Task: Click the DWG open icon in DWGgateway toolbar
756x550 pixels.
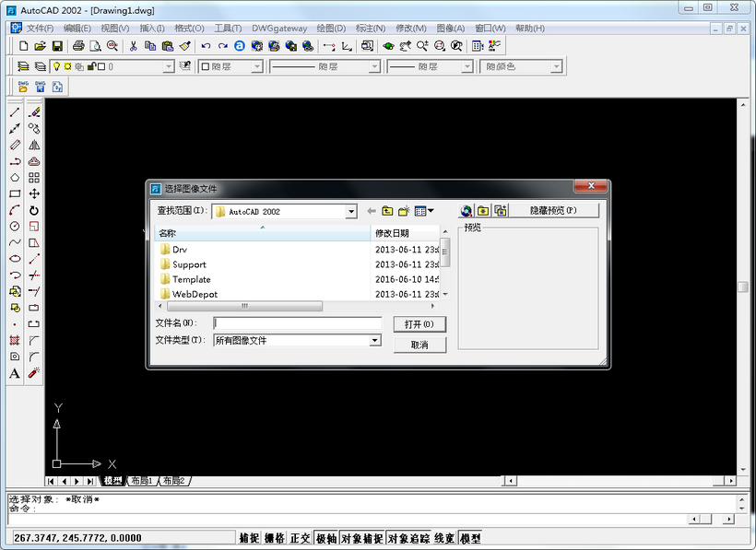Action: [x=23, y=87]
